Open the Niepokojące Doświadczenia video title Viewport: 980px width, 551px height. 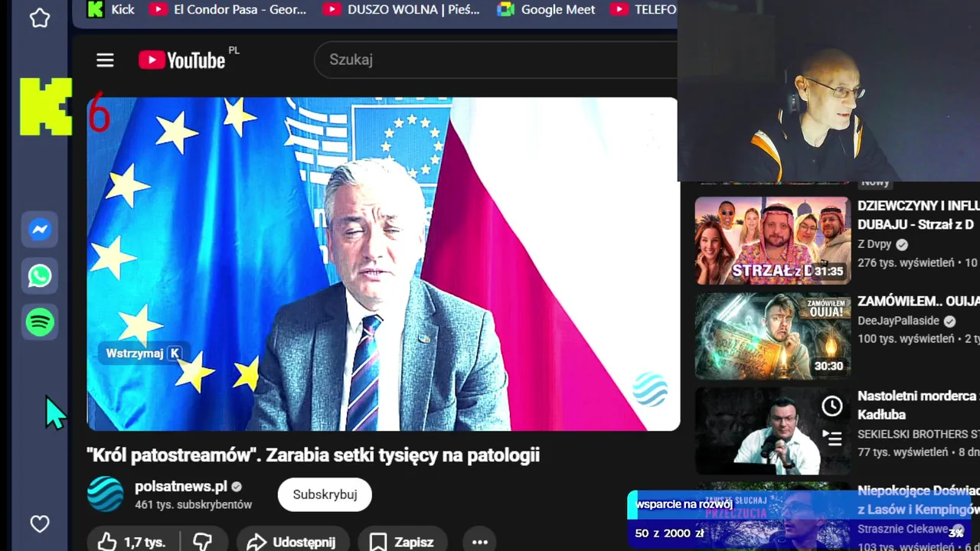(919, 500)
